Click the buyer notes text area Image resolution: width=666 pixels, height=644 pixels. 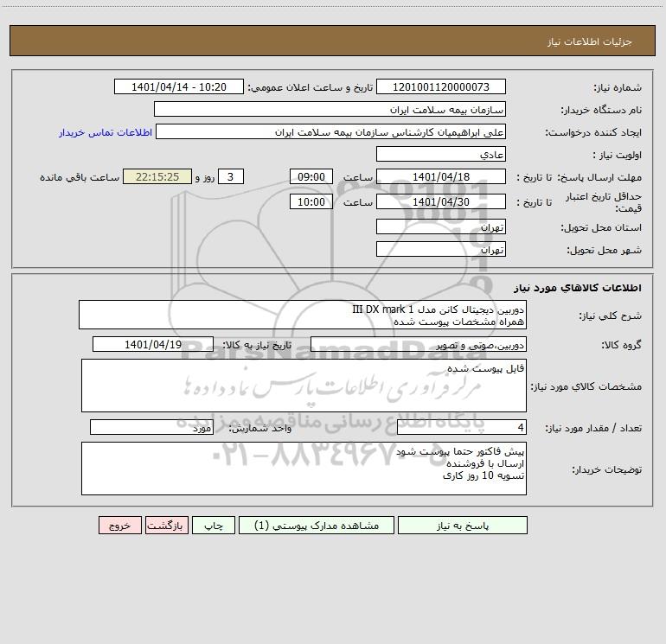tap(304, 469)
